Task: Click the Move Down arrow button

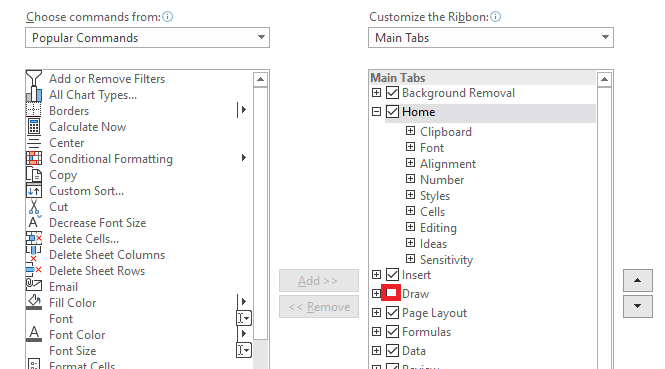Action: [x=637, y=306]
